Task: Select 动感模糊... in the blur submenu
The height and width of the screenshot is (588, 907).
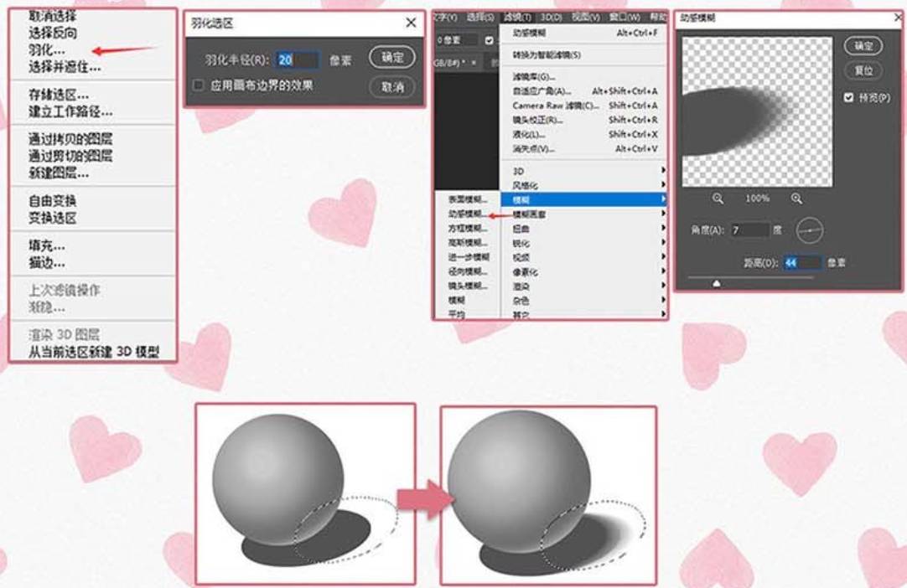Action: [466, 214]
